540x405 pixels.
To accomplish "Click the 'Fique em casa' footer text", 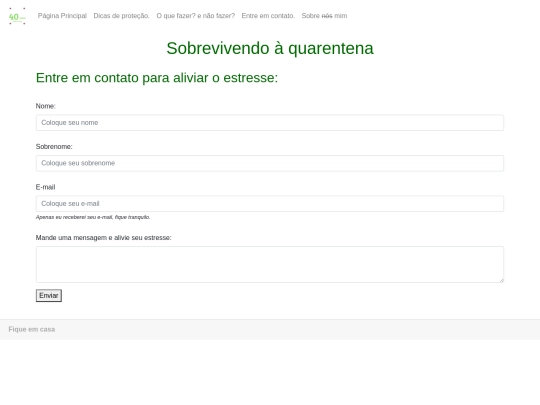I will tap(32, 329).
